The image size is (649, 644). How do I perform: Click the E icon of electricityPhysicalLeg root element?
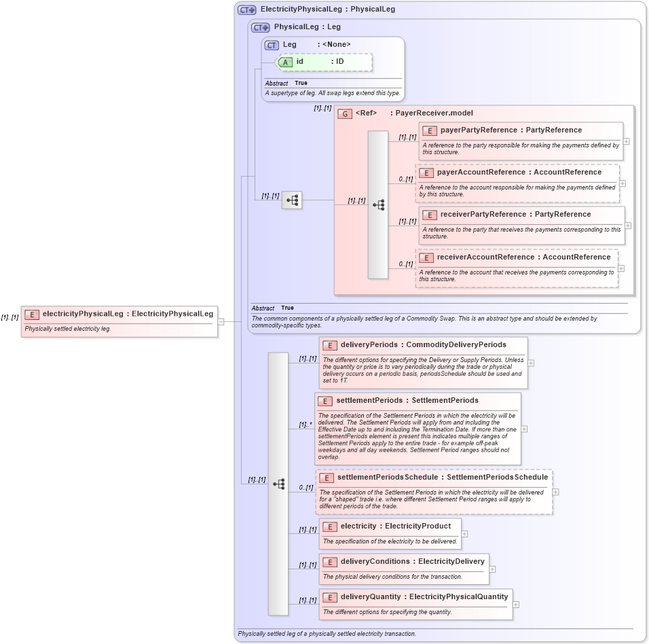[32, 315]
